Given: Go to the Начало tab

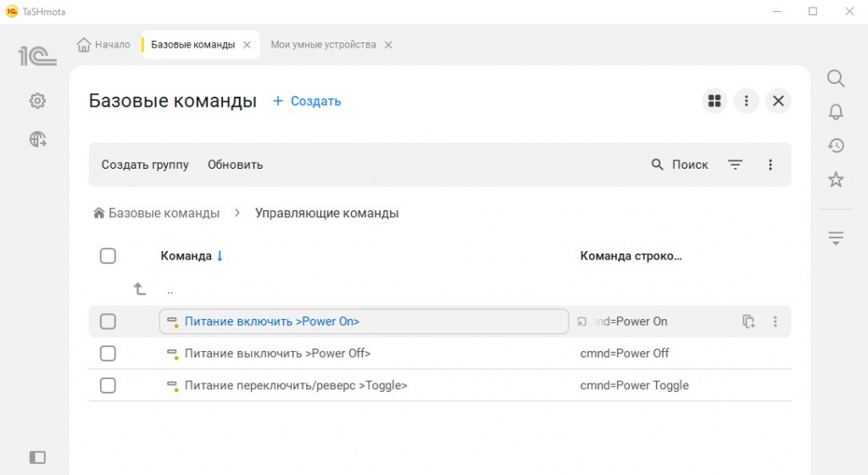Looking at the screenshot, I should [104, 45].
